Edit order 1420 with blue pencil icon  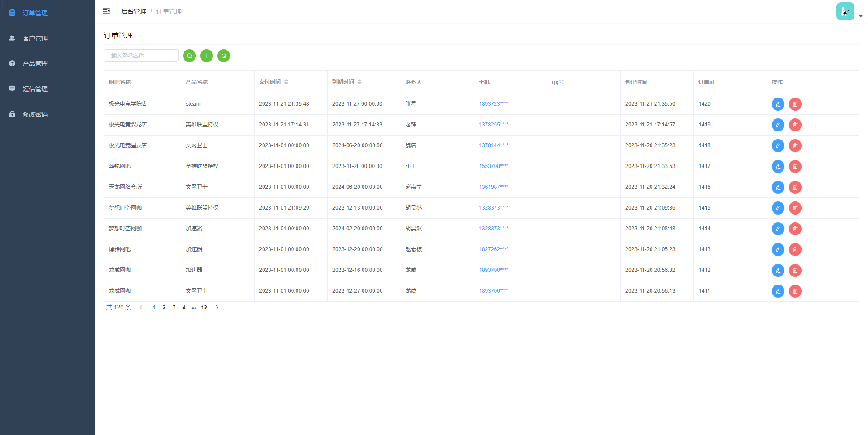coord(778,104)
